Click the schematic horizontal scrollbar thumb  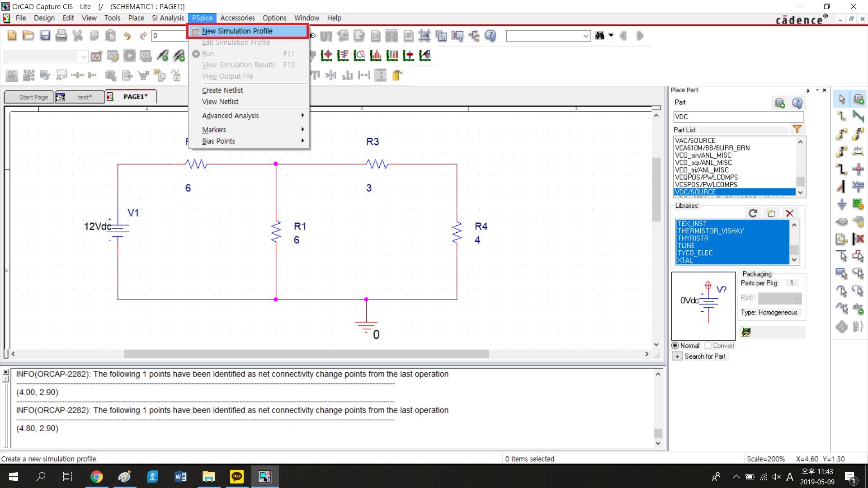tap(307, 354)
